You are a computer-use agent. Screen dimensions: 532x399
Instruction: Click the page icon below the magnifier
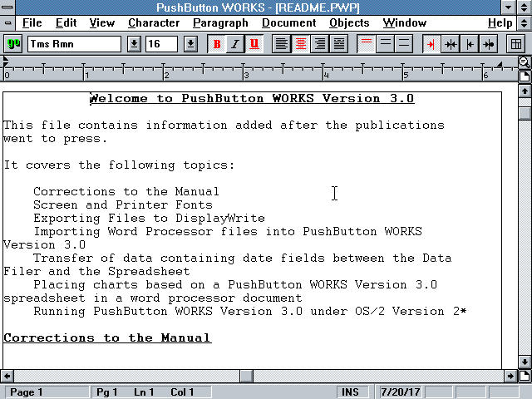point(525,76)
